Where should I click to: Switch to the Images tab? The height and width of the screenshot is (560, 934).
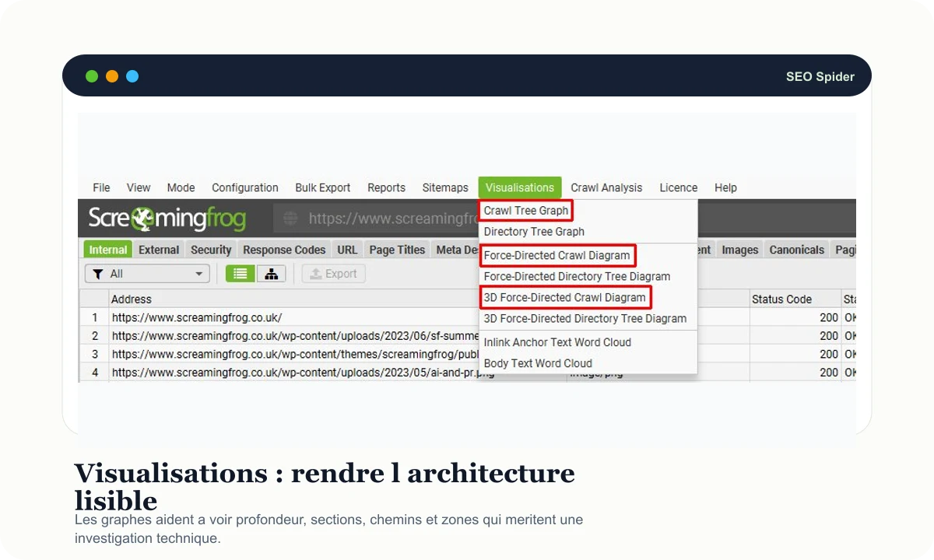[x=739, y=250]
